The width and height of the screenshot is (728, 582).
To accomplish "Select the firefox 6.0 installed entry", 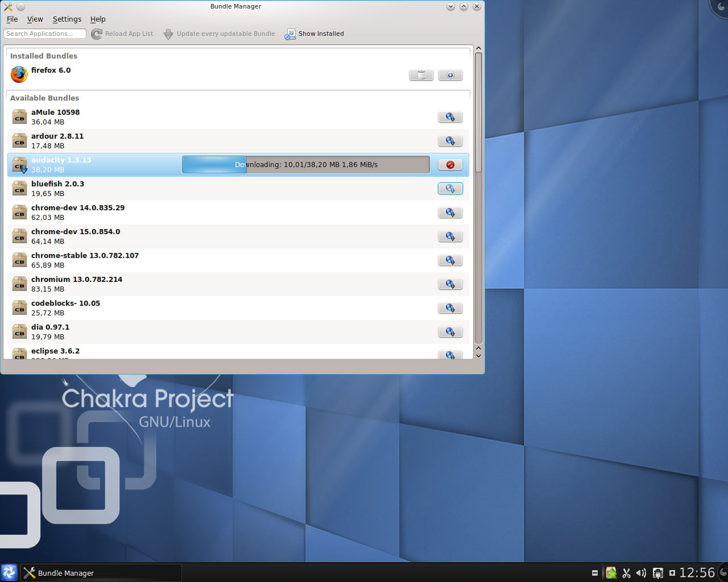I will point(238,74).
